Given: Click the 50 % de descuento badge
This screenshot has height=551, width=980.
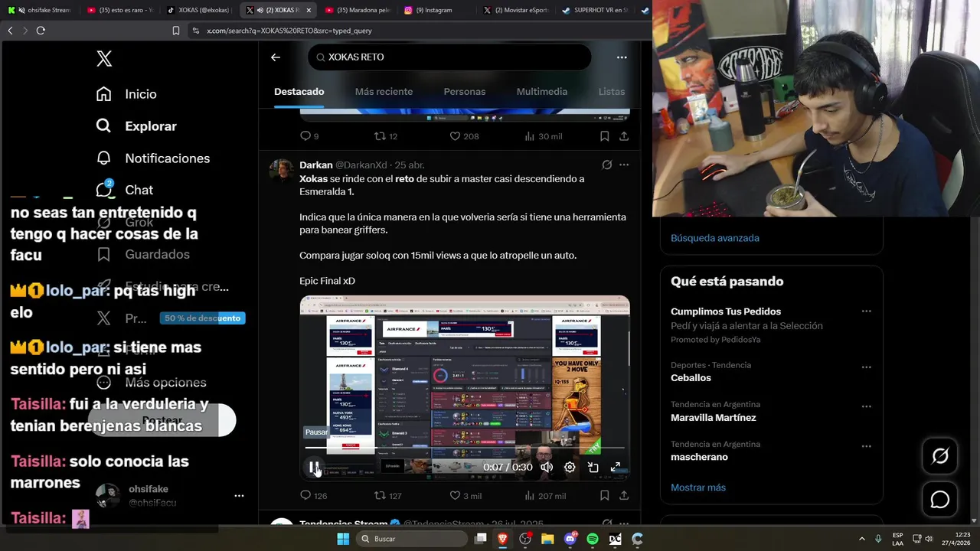Looking at the screenshot, I should point(203,318).
